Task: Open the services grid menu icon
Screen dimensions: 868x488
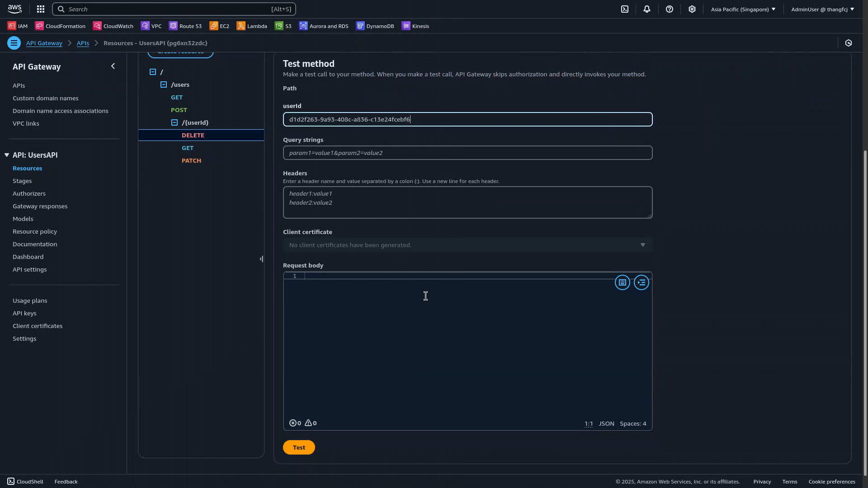Action: pos(41,9)
